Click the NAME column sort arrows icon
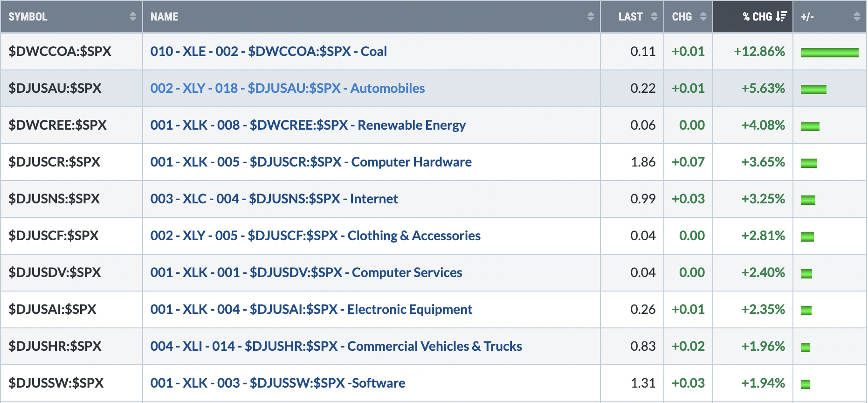 591,17
